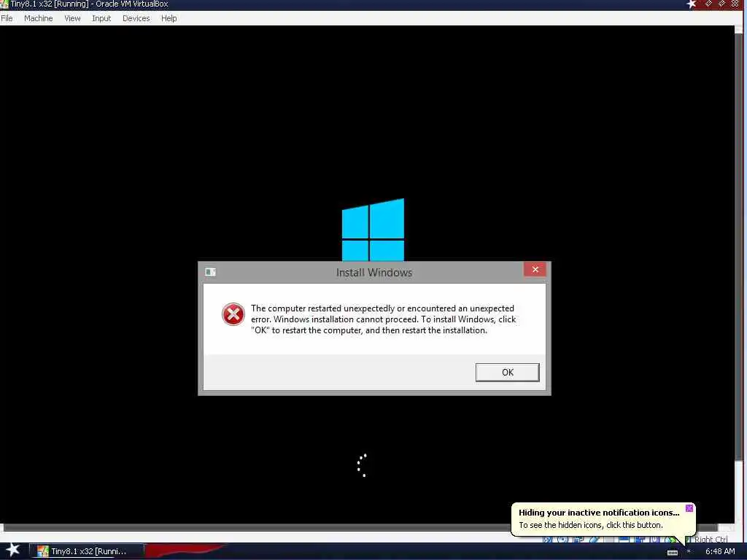The height and width of the screenshot is (560, 747).
Task: Close the Install Windows error dialog
Action: point(535,270)
